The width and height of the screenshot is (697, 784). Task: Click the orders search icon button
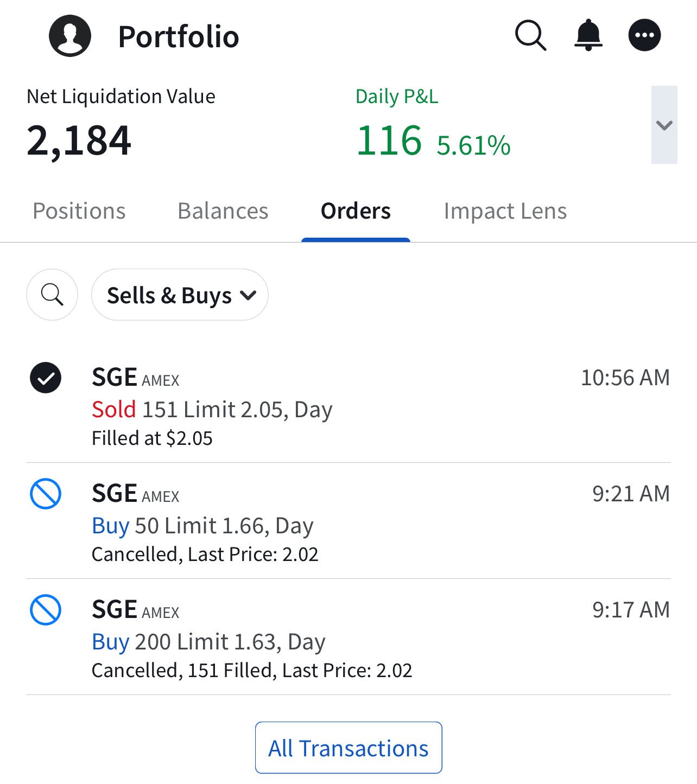pos(52,295)
